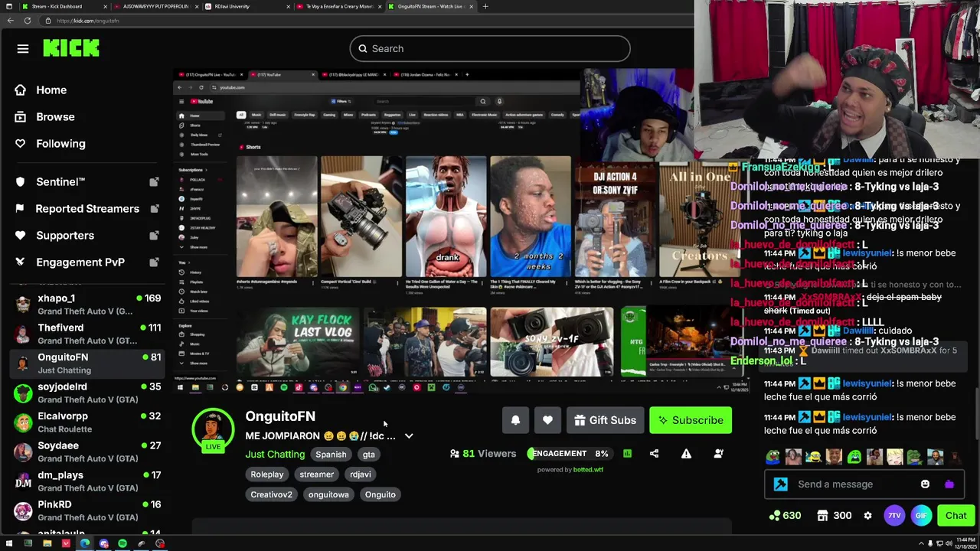Click the green KICK logo
Viewport: 980px width, 551px height.
[x=71, y=48]
